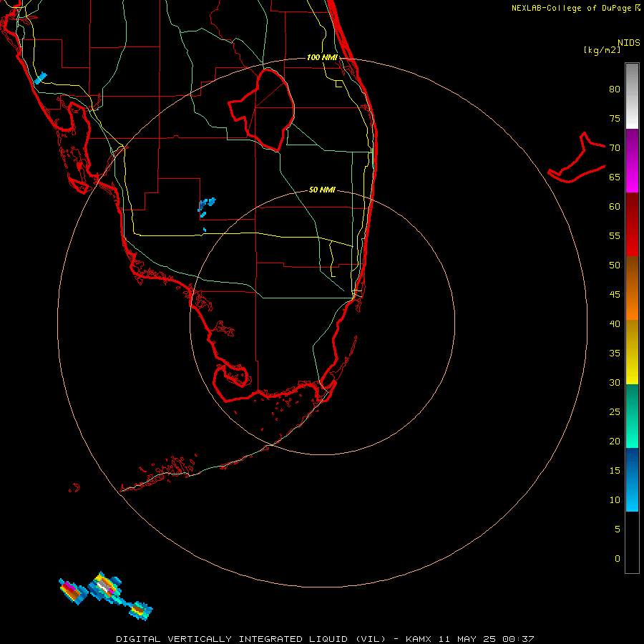The image size is (644, 644).
Task: Select the 0 value on the VIL scale
Action: (618, 559)
